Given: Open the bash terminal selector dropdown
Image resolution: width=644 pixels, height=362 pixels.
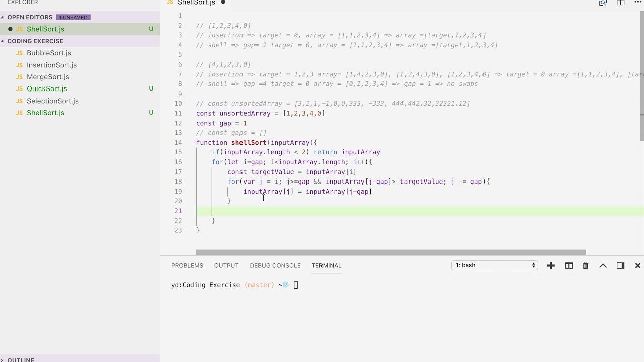Looking at the screenshot, I should pyautogui.click(x=495, y=265).
